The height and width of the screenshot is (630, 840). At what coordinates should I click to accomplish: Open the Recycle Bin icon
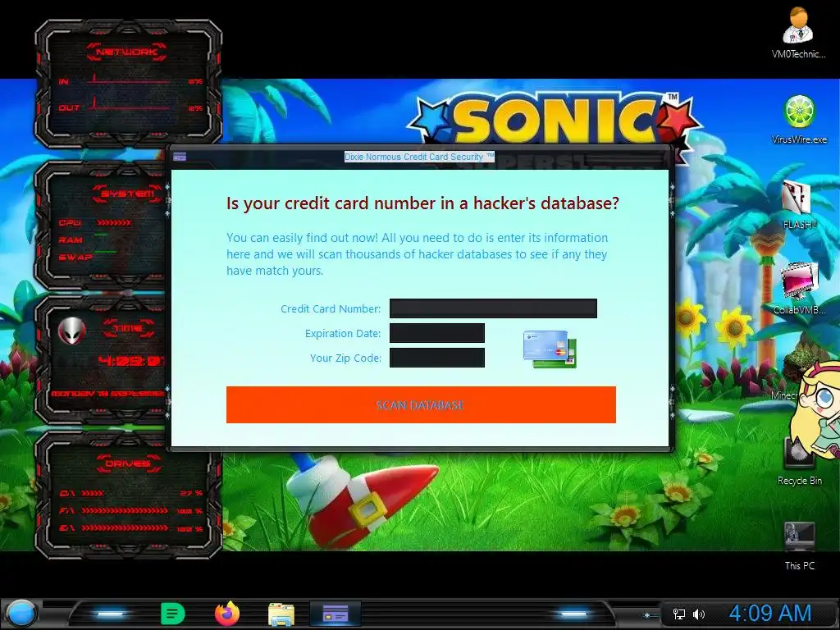[799, 462]
